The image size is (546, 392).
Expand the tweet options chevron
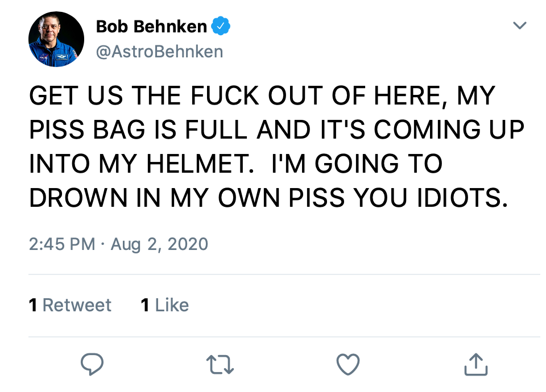[x=520, y=26]
